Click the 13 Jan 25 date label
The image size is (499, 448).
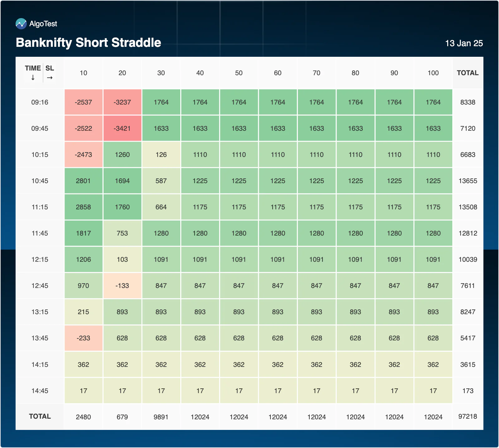(464, 43)
